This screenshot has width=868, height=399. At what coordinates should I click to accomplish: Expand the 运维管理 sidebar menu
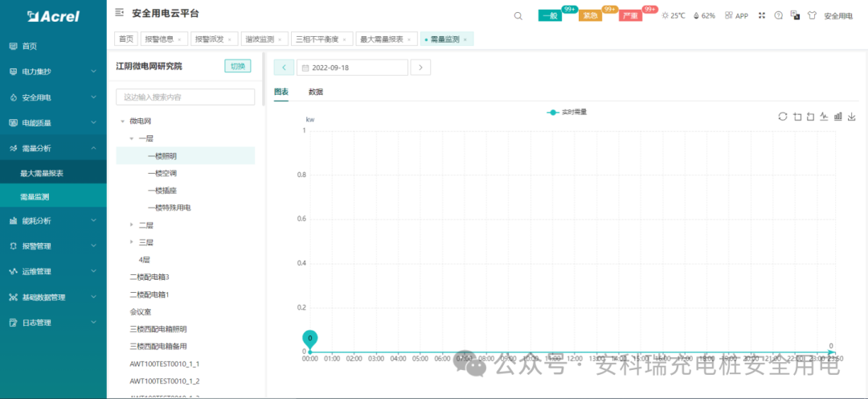[53, 272]
